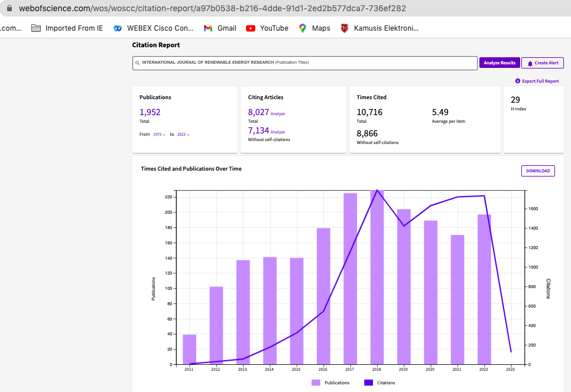This screenshot has width=571, height=392.
Task: Open the 7,134 without self-citations link
Action: tap(258, 130)
